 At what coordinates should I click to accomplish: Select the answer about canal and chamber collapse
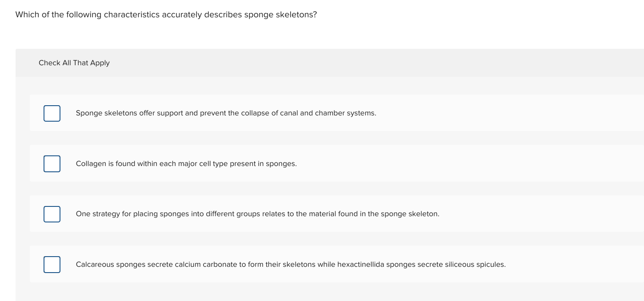point(226,113)
